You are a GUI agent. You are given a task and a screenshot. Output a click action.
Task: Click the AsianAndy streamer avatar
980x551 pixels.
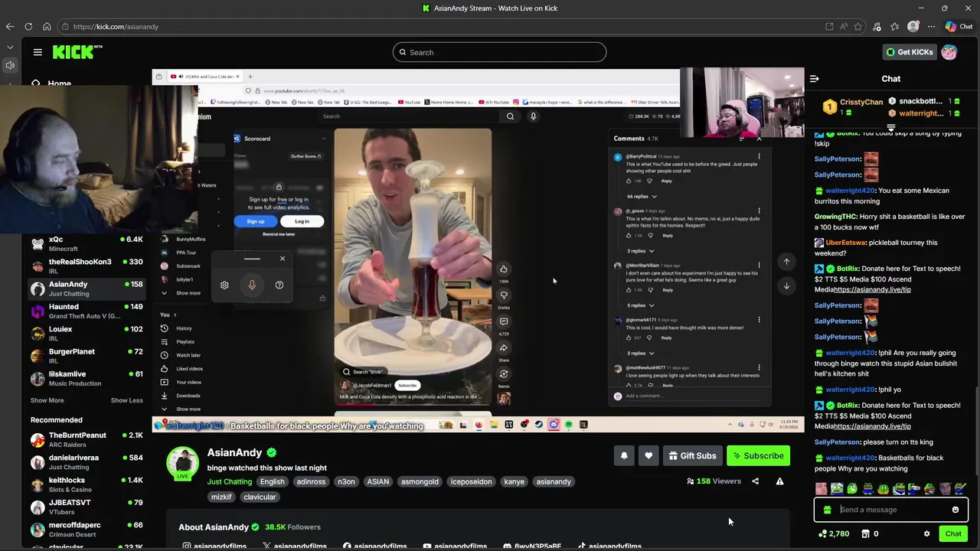182,464
